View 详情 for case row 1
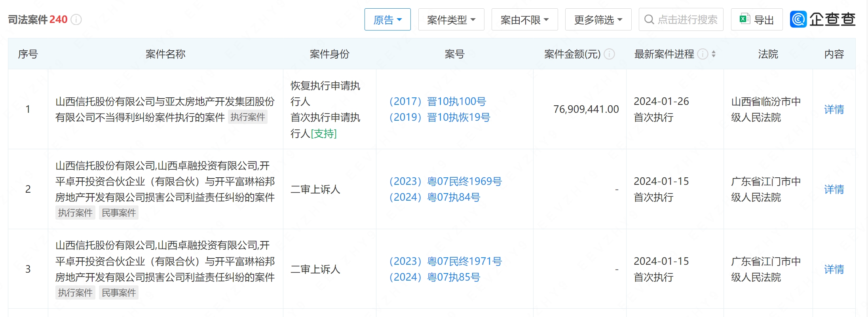Screen dimensions: 868x317 point(834,109)
